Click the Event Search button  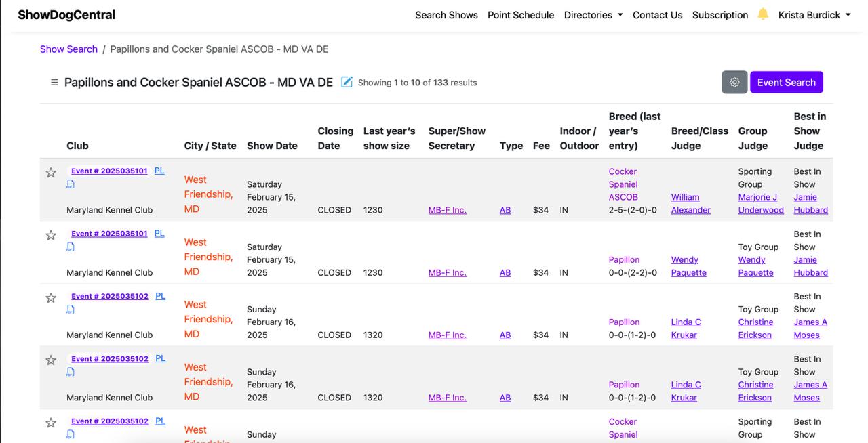tap(786, 82)
